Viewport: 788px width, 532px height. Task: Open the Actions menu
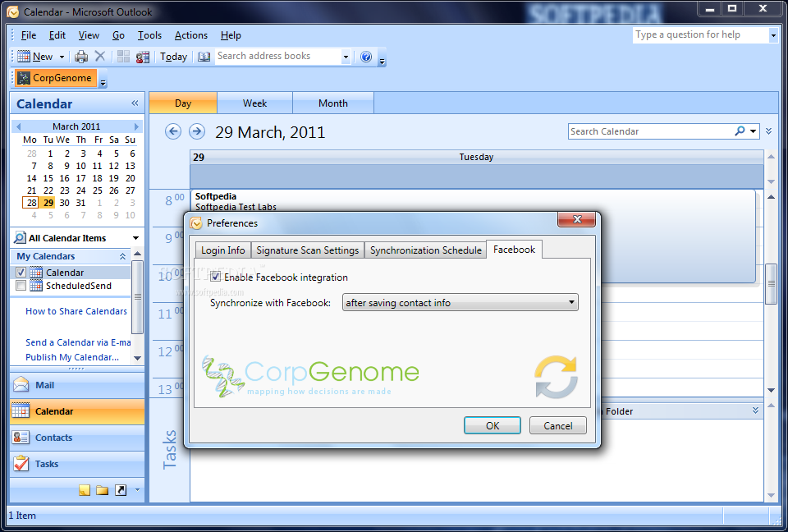(191, 35)
